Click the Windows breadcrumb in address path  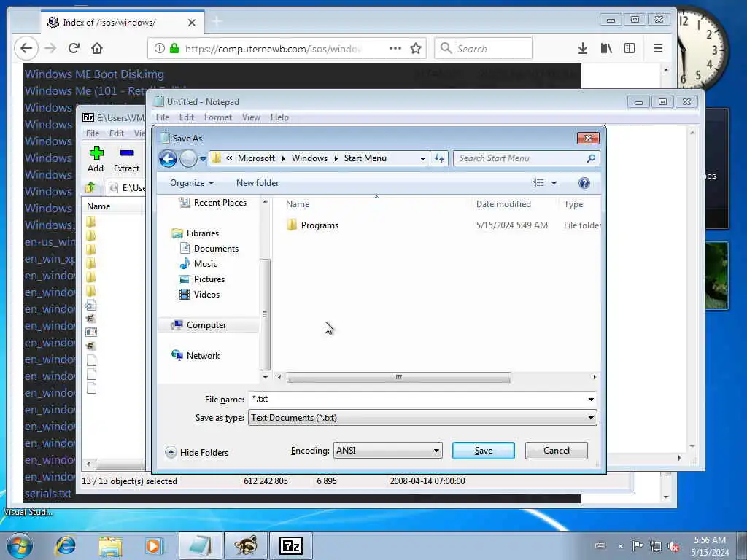pyautogui.click(x=309, y=158)
